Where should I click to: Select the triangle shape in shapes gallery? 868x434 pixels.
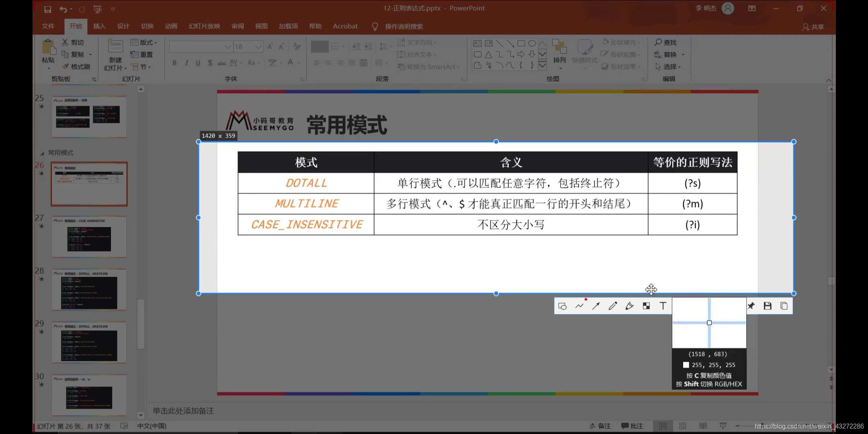(x=488, y=54)
